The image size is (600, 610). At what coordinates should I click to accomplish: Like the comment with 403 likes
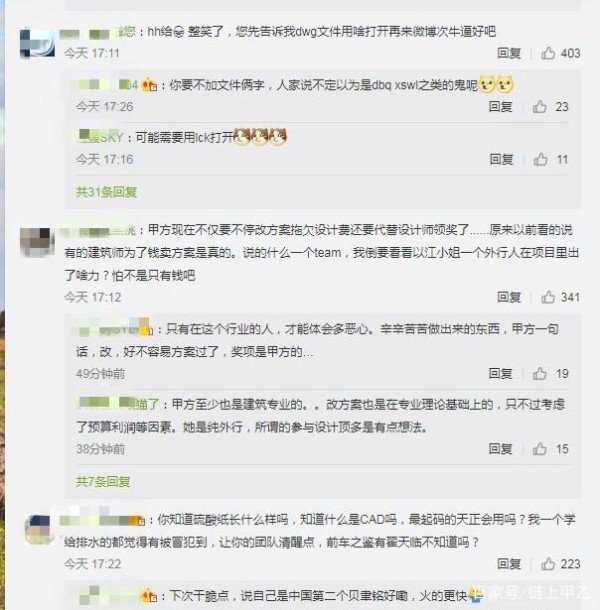click(x=548, y=53)
